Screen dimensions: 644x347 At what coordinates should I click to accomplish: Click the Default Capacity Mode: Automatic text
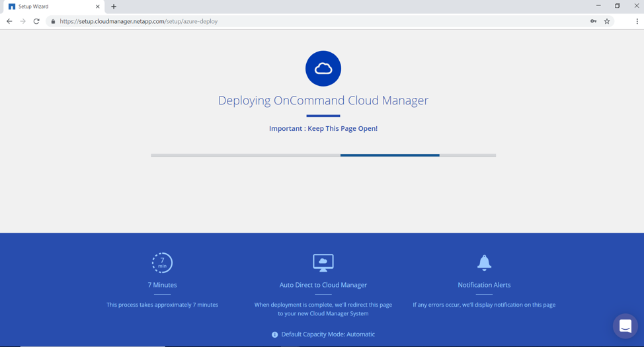pyautogui.click(x=328, y=334)
